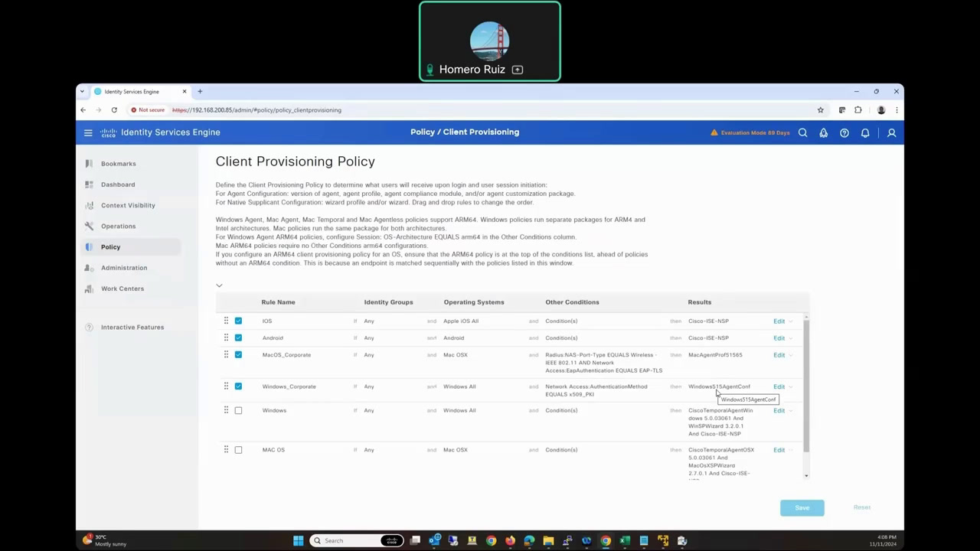Click the bookmark alerts icon in header
This screenshot has width=980, height=551.
tap(824, 132)
